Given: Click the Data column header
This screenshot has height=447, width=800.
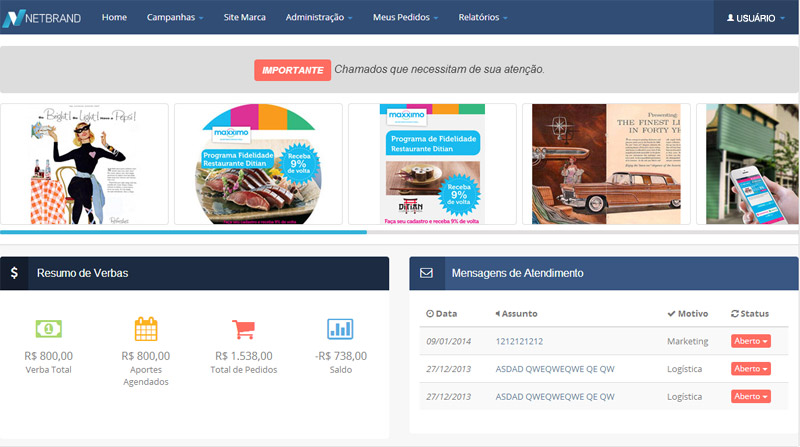Looking at the screenshot, I should (x=441, y=314).
